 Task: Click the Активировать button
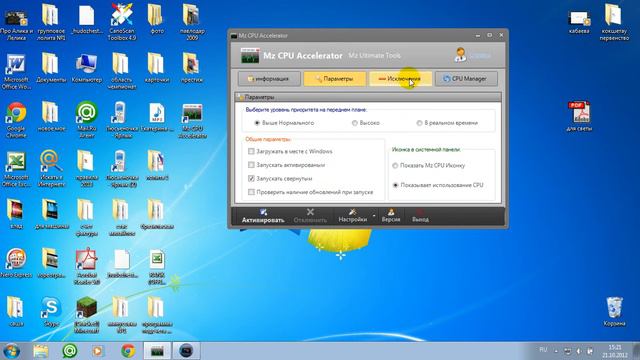click(x=263, y=216)
